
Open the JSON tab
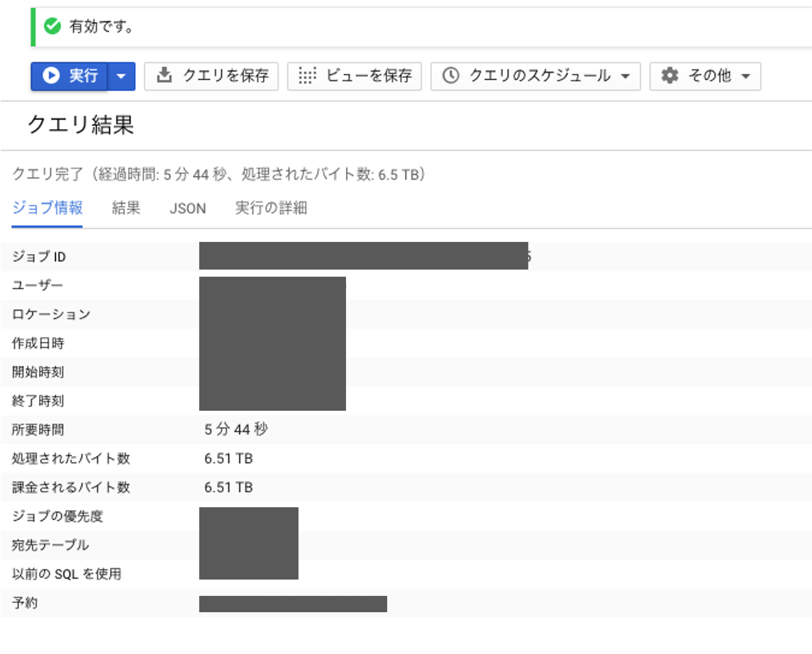coord(187,208)
